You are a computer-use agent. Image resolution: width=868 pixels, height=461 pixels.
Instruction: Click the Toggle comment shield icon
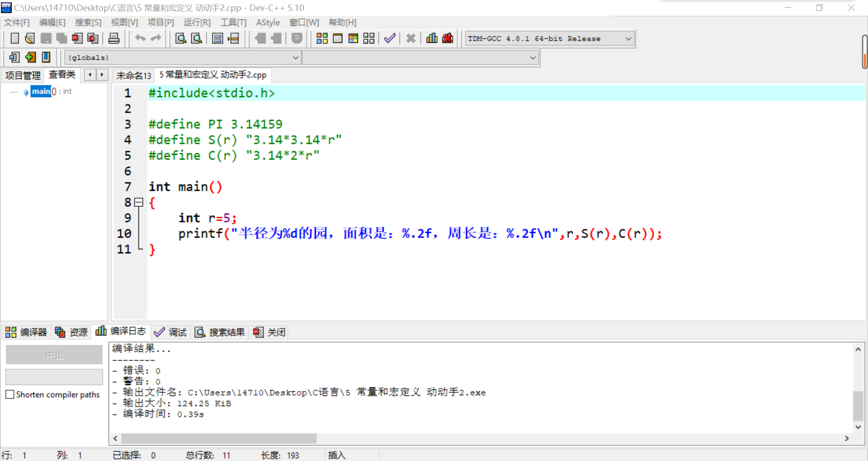(297, 38)
